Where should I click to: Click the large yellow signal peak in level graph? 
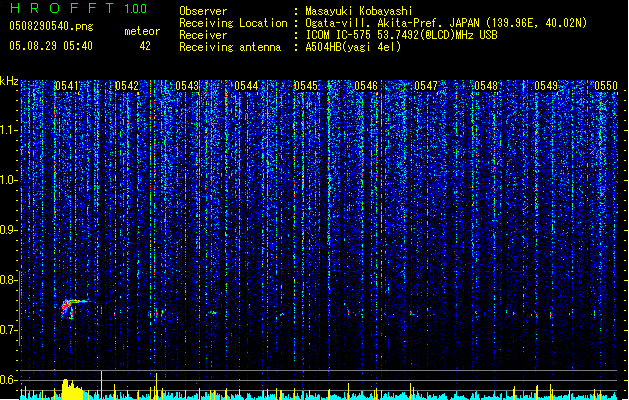coord(71,389)
